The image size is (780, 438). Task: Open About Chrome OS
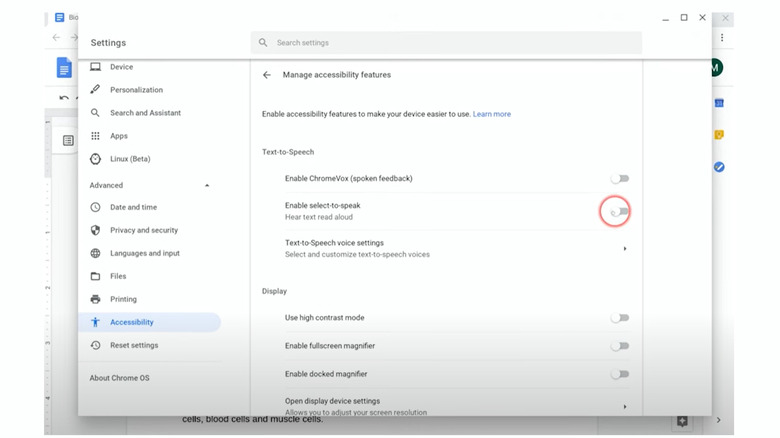tap(119, 378)
